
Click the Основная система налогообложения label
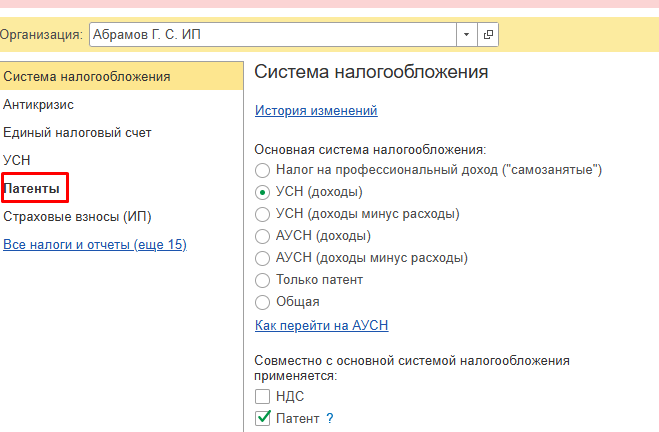(370, 150)
